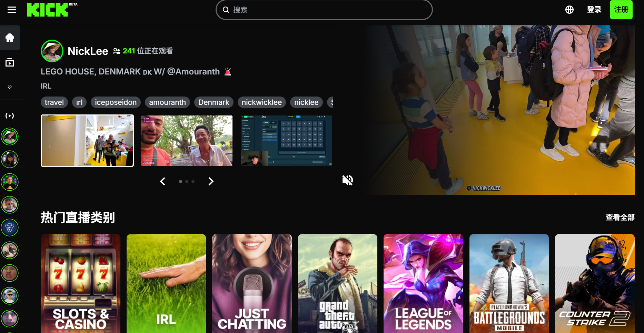
Task: Click the live channels broadcast icon
Action: point(10,116)
